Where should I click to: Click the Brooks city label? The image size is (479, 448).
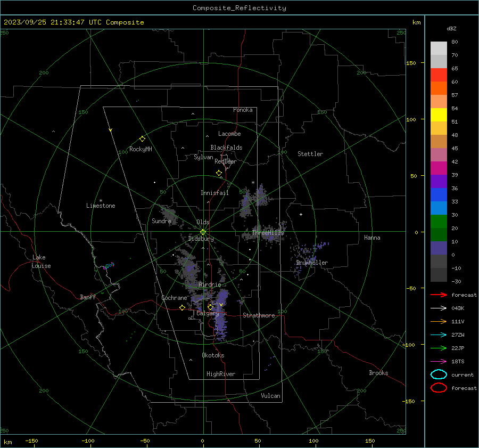pos(378,373)
